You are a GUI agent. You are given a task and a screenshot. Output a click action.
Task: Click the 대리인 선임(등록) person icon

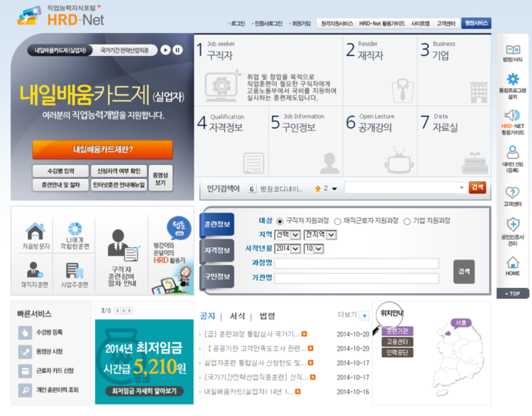[513, 152]
